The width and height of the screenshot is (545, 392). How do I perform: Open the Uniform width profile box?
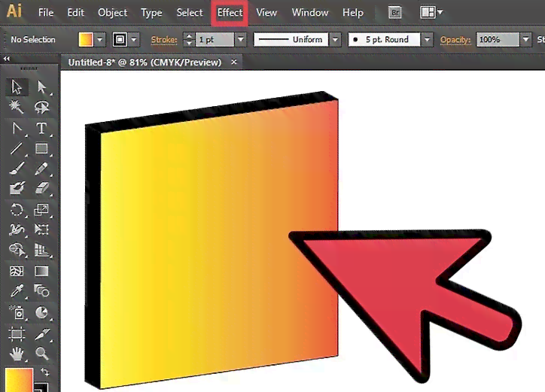pyautogui.click(x=291, y=40)
